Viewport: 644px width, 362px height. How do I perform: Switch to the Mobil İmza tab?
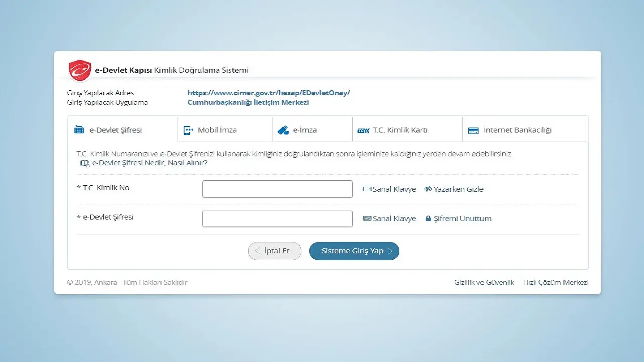click(217, 130)
